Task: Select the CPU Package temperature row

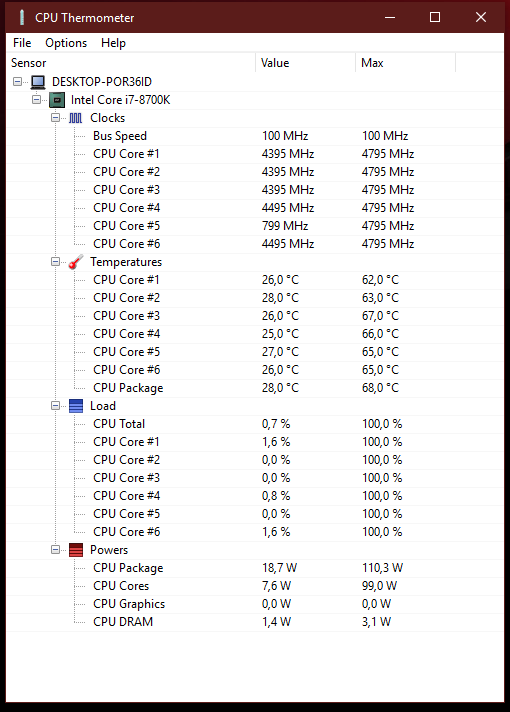Action: pyautogui.click(x=254, y=388)
